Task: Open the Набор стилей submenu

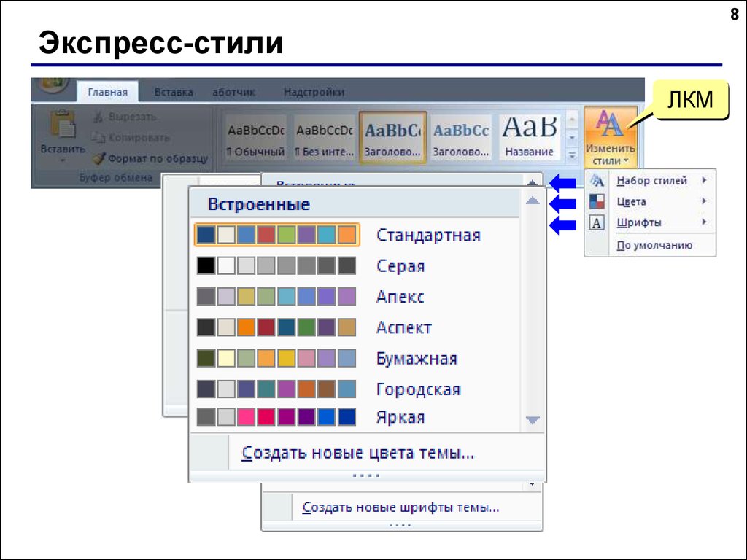Action: 650,181
